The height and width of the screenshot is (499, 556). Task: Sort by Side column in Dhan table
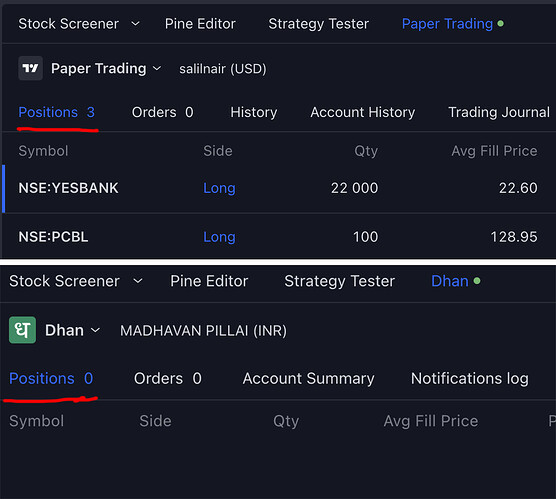tap(155, 421)
